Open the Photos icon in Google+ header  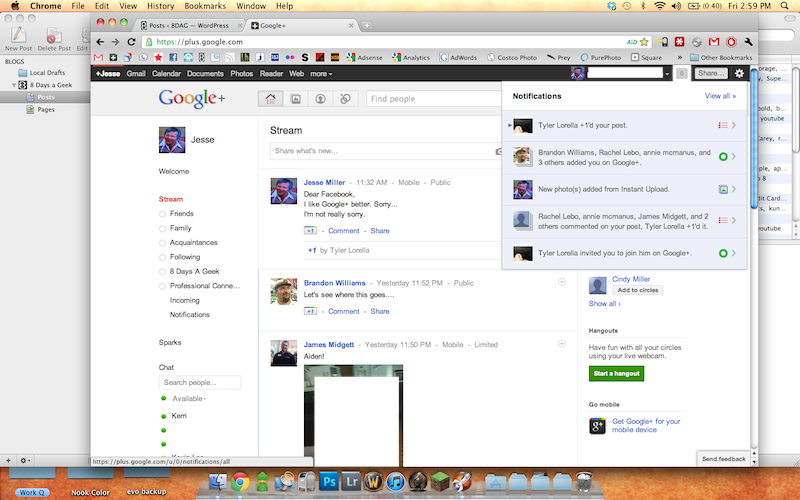coord(295,98)
